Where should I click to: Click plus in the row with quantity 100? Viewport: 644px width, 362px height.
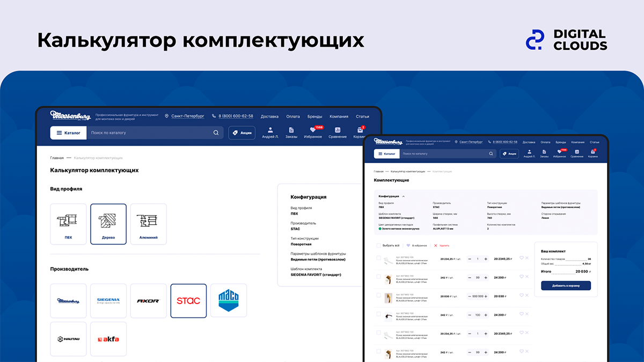tap(486, 315)
